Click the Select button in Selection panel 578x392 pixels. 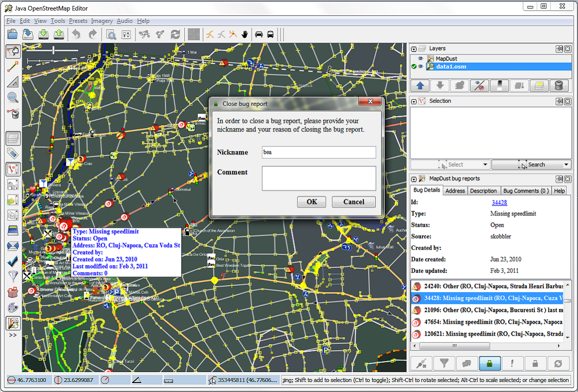click(450, 165)
